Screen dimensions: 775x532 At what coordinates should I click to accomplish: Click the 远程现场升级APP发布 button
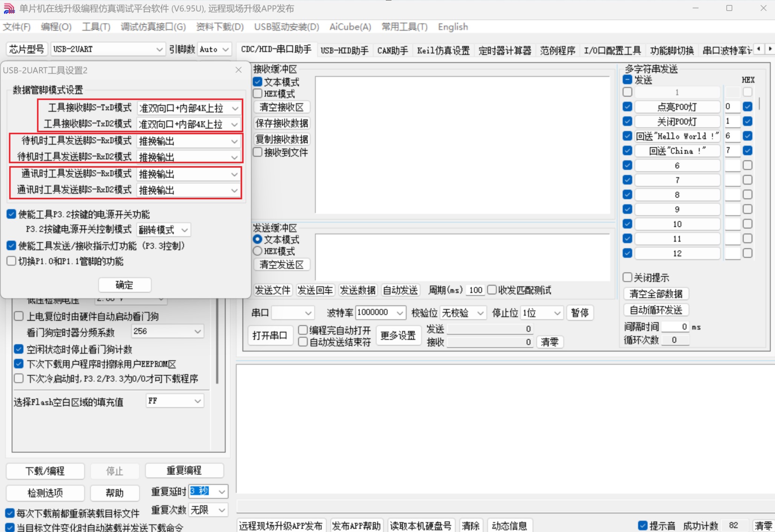point(281,526)
